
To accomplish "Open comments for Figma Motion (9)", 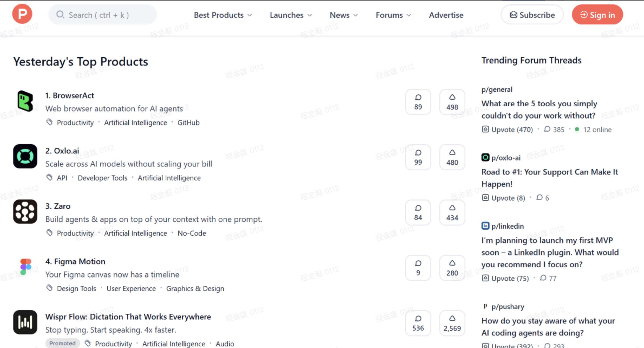I will (418, 268).
